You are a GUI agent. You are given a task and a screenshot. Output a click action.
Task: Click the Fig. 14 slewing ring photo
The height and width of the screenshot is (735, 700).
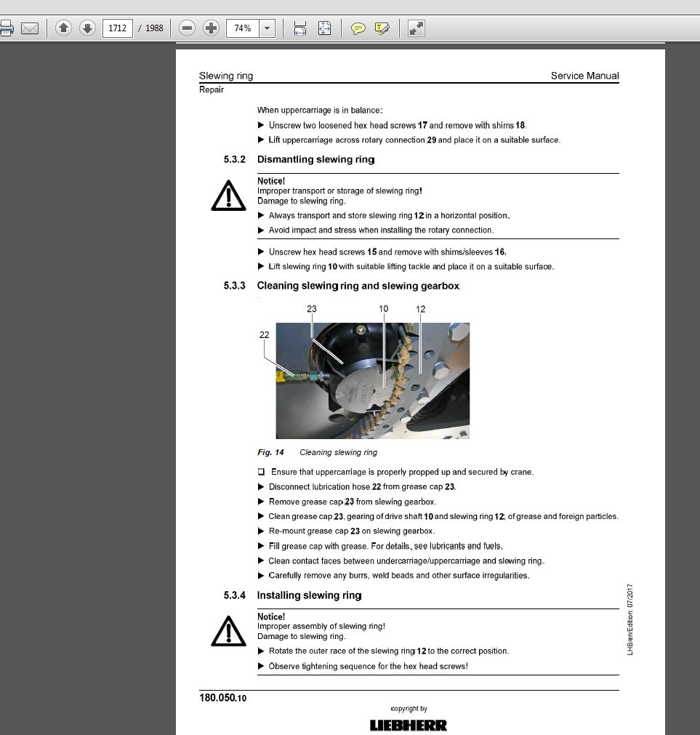point(372,381)
